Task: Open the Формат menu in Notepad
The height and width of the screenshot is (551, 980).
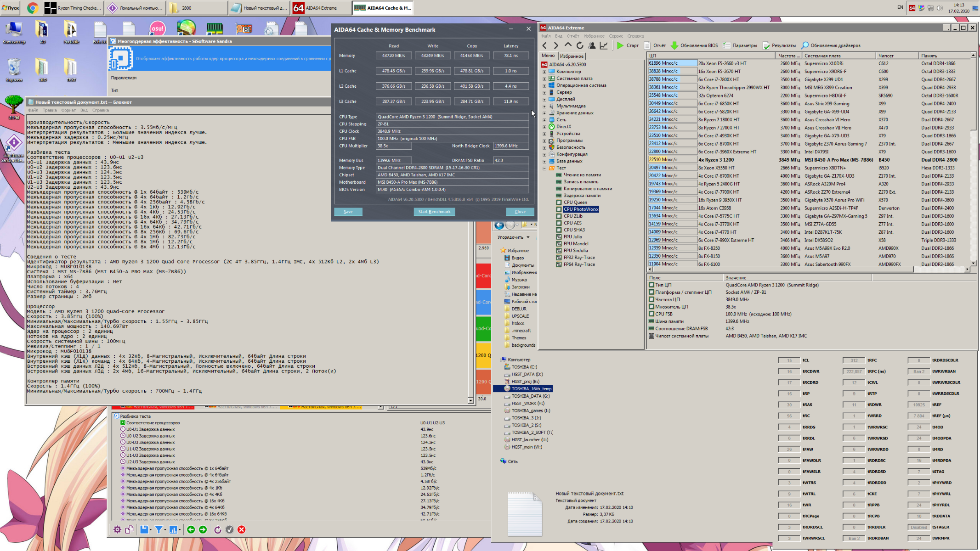Action: 68,110
